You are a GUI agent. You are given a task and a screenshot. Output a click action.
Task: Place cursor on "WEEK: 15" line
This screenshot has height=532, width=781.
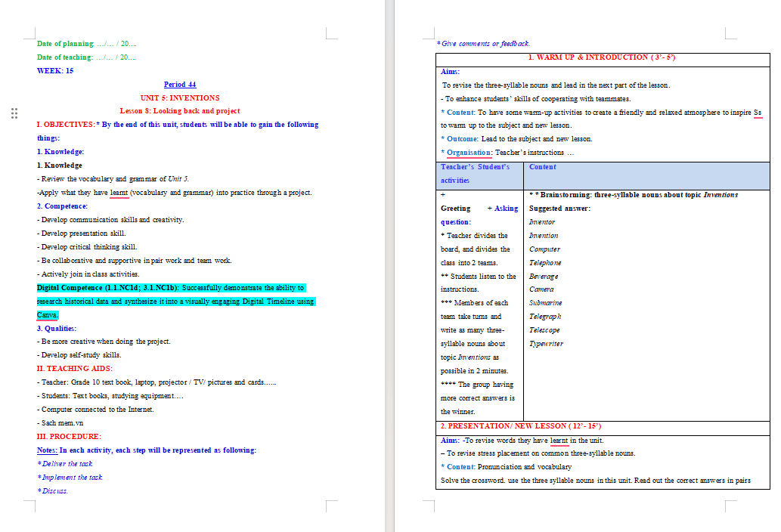(x=55, y=71)
